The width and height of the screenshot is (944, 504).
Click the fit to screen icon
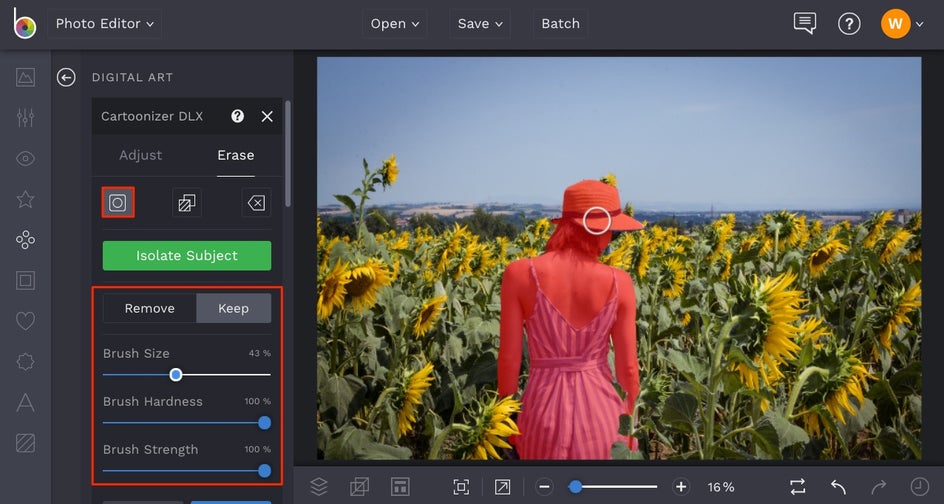461,487
